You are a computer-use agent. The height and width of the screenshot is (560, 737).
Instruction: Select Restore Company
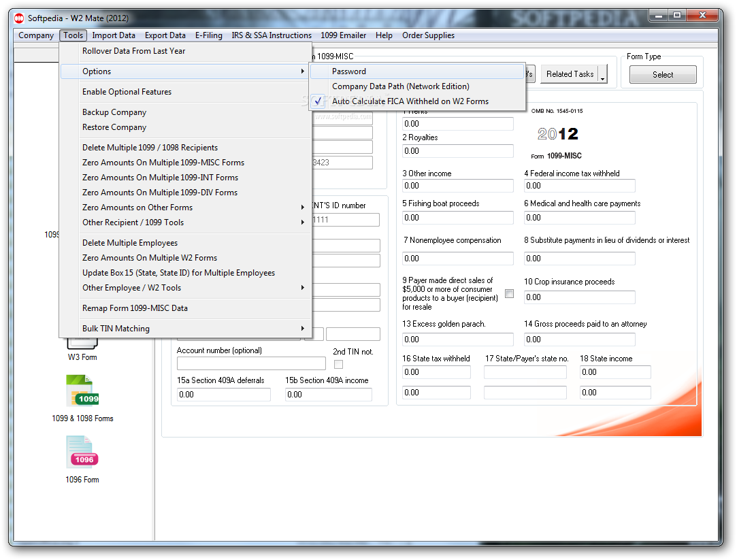click(186, 127)
